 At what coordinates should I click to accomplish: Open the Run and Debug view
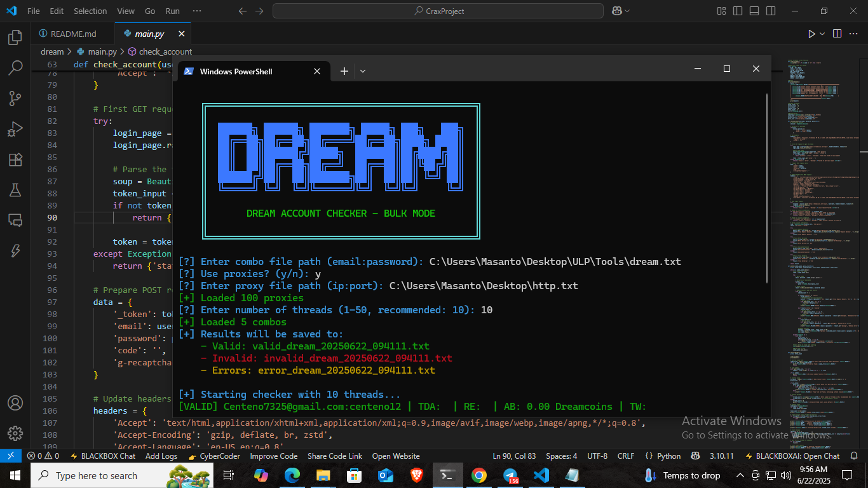(15, 129)
